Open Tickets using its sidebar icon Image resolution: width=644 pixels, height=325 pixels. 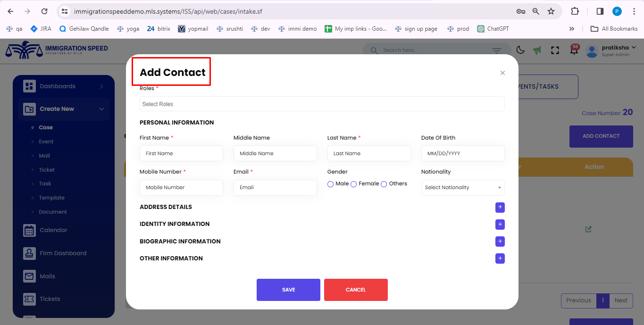(28, 299)
